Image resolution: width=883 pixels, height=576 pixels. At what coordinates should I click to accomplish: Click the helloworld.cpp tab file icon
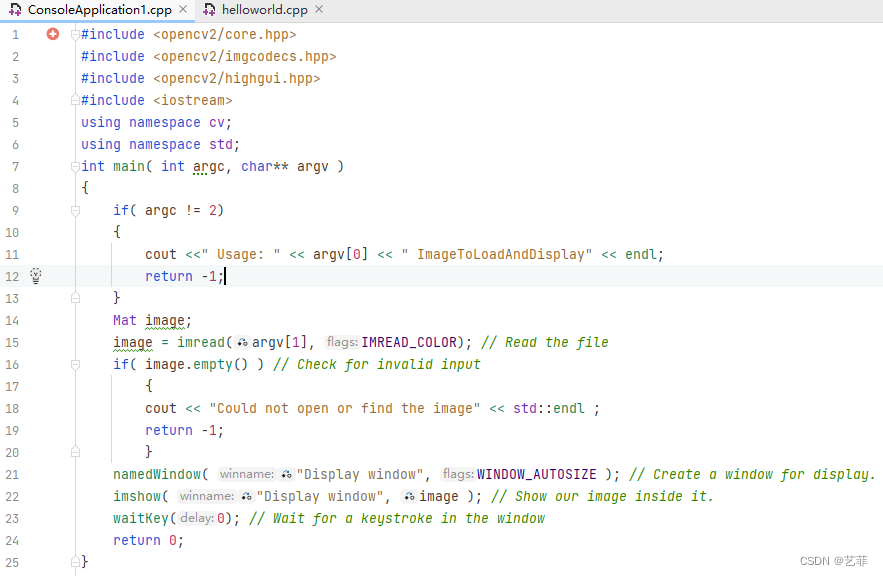(209, 10)
